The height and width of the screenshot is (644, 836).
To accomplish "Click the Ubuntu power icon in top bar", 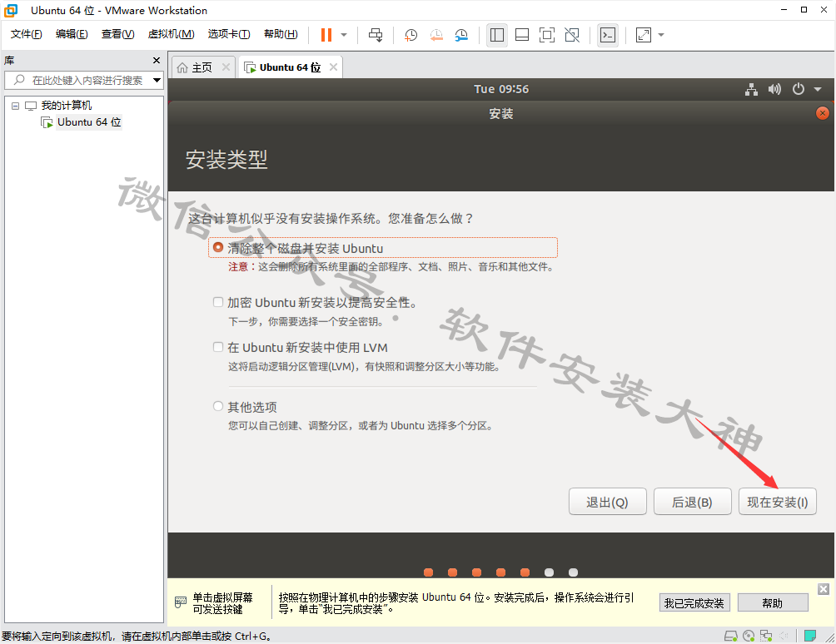I will 799,89.
